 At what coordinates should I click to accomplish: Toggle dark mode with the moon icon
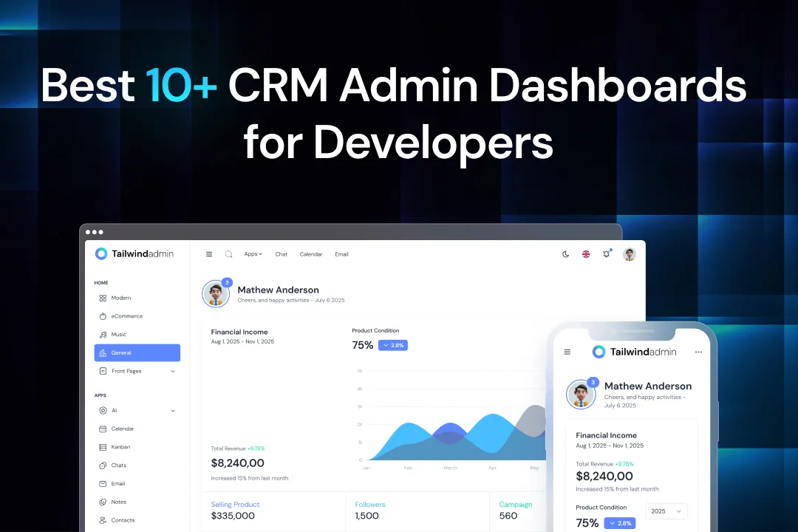pyautogui.click(x=566, y=254)
